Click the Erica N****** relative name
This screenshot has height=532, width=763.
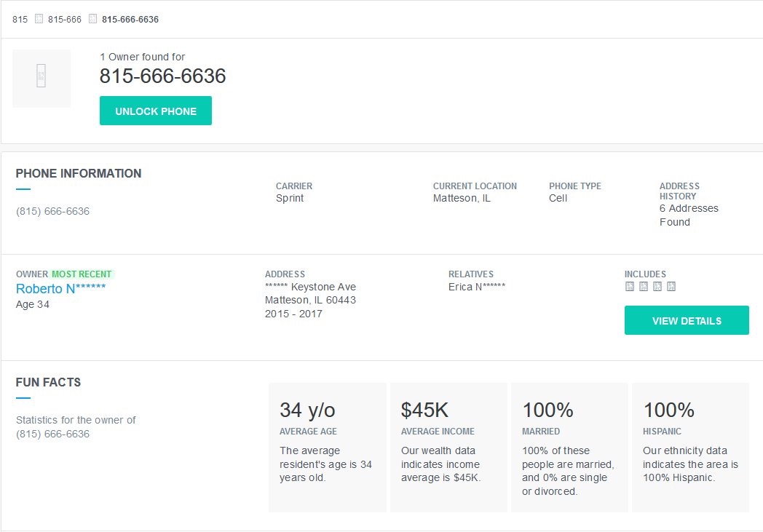pyautogui.click(x=477, y=287)
